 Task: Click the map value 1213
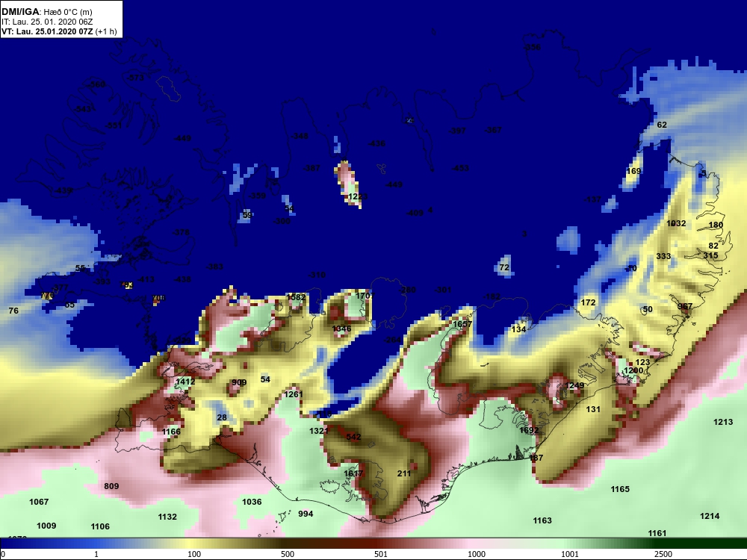click(723, 422)
